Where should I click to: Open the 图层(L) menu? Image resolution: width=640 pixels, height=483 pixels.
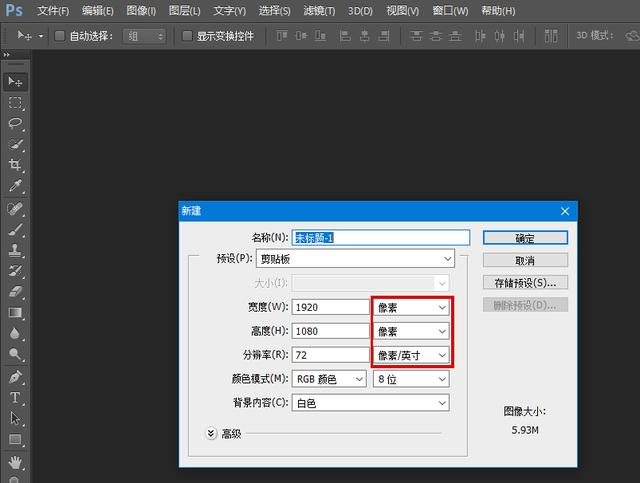click(184, 11)
